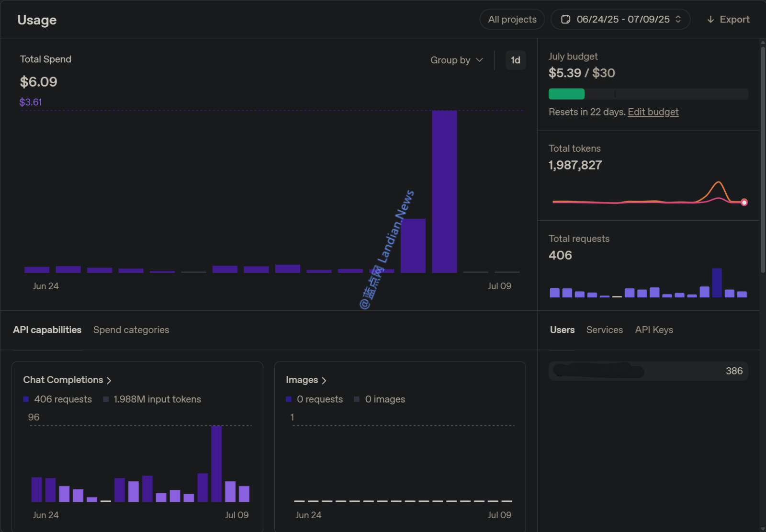Click the endpoint dot on tokens chart
766x532 pixels.
(x=744, y=203)
